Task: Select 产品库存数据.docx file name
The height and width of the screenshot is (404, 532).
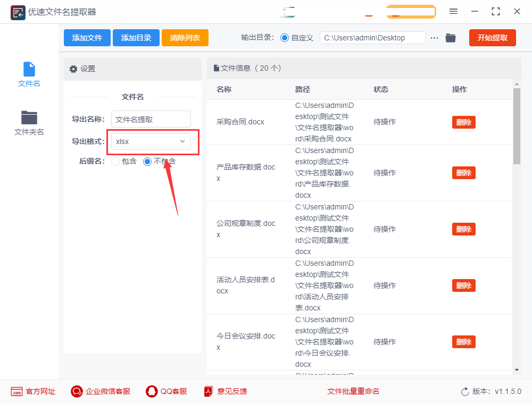Action: tap(246, 173)
